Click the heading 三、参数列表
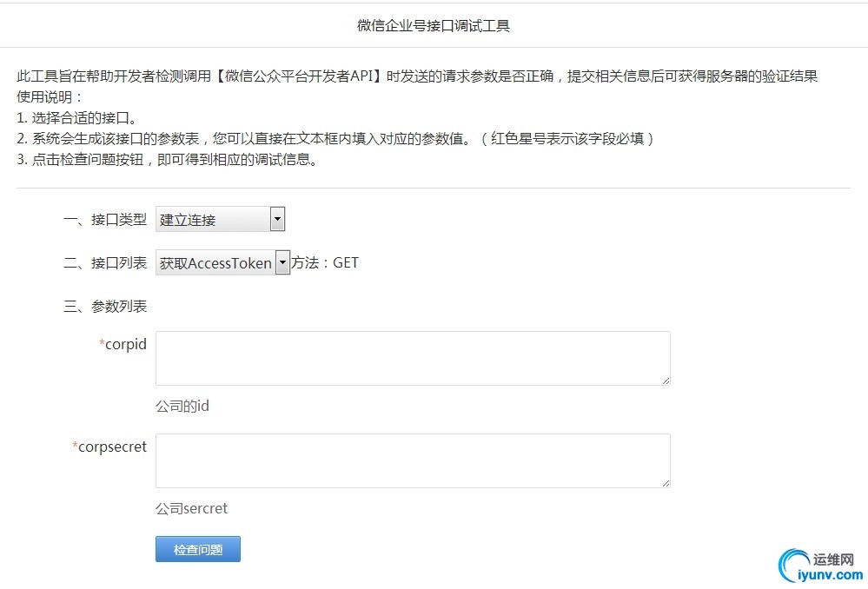 [x=105, y=306]
